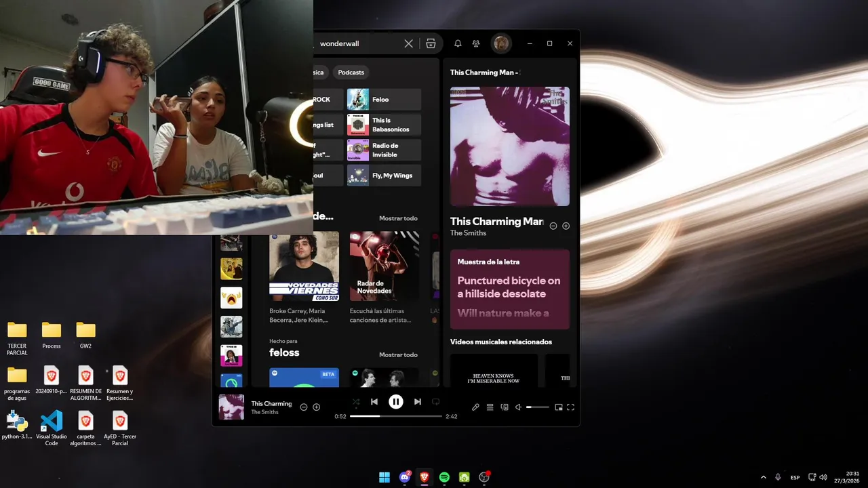Open the Browse icon beside search

tap(431, 43)
